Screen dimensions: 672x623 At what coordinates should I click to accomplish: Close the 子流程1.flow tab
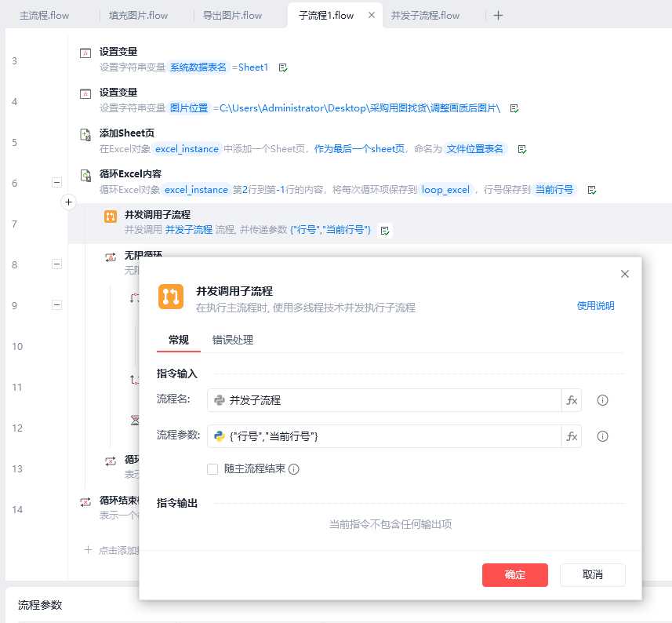[371, 16]
